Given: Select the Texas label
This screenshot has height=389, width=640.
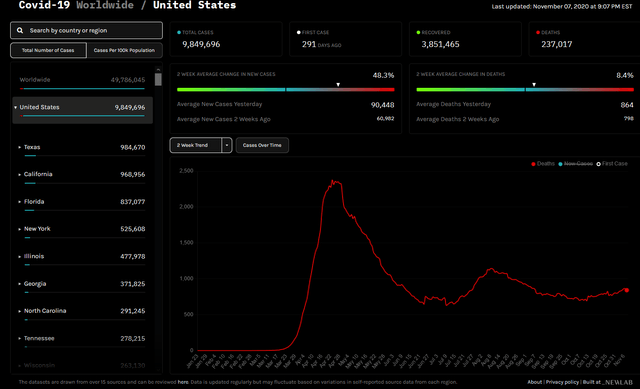Looking at the screenshot, I should pyautogui.click(x=32, y=147).
